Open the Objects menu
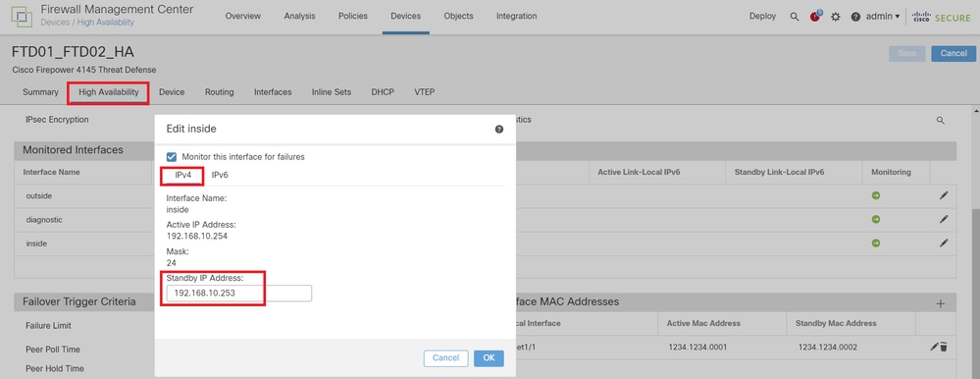This screenshot has height=379, width=980. 458,17
